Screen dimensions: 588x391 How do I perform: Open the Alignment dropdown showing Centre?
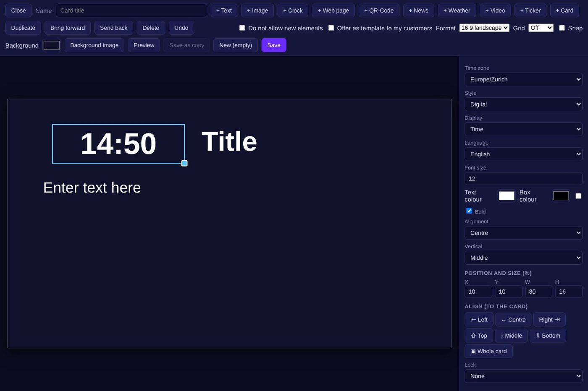click(x=523, y=233)
